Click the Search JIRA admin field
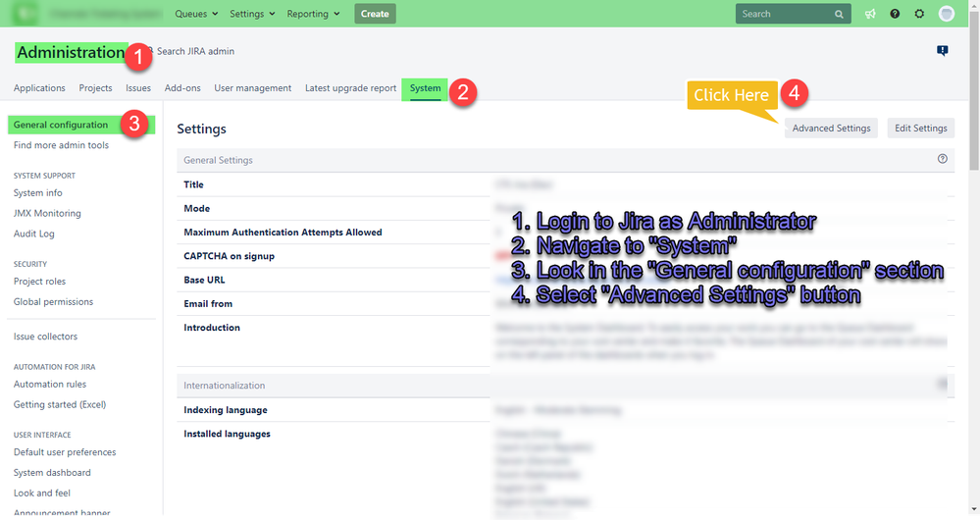This screenshot has width=980, height=520. pos(195,51)
